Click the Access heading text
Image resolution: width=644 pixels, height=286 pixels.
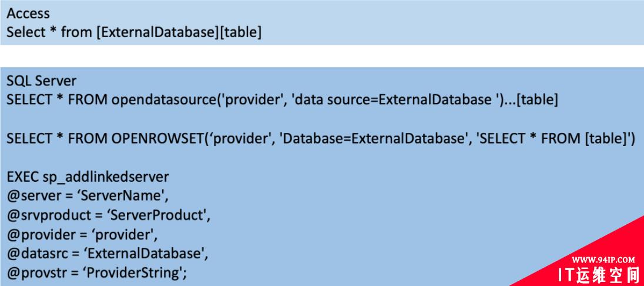[x=28, y=13]
